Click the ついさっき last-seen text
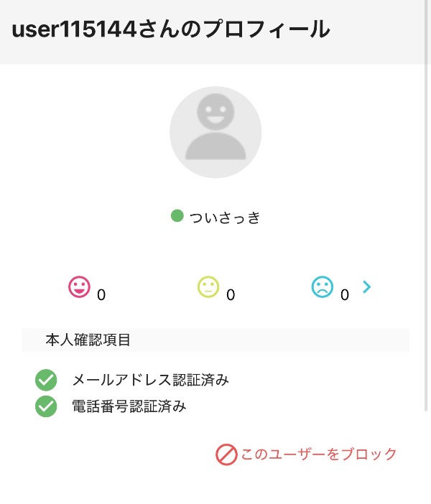The width and height of the screenshot is (431, 504). pyautogui.click(x=225, y=218)
